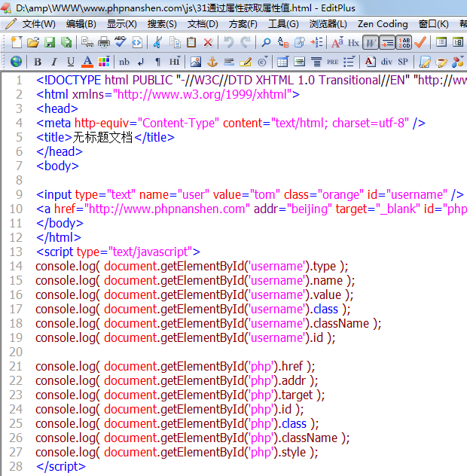Undo the last edit

click(229, 42)
